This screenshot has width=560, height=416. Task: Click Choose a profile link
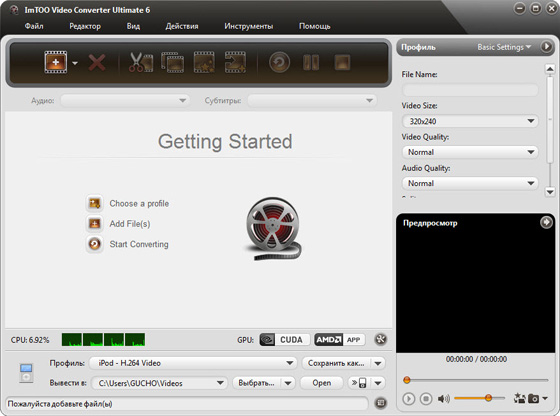point(139,204)
